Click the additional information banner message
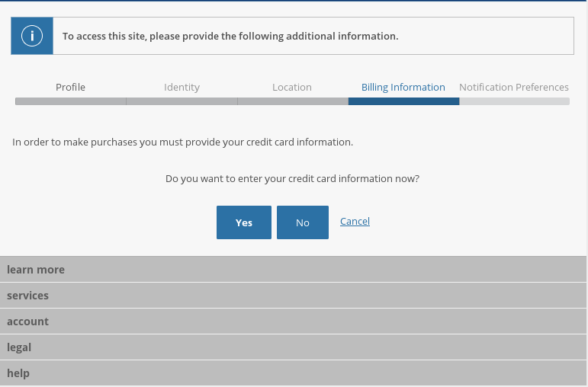 (x=230, y=36)
